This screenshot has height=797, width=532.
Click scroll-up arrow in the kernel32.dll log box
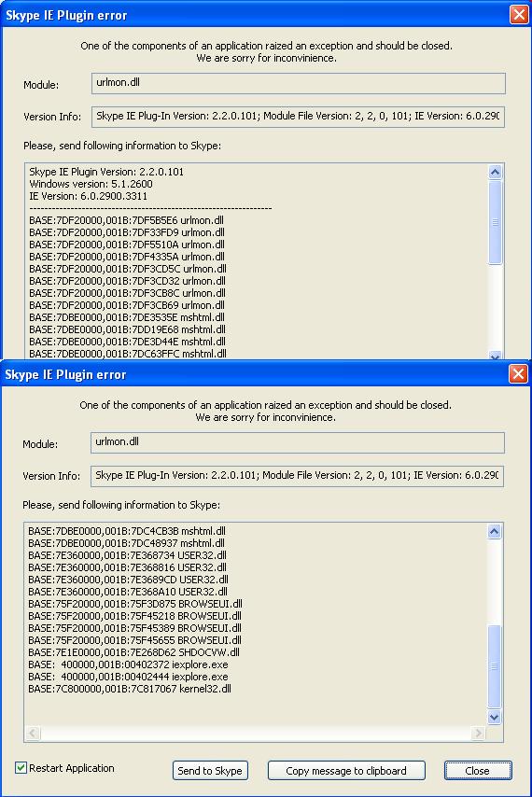(x=495, y=532)
